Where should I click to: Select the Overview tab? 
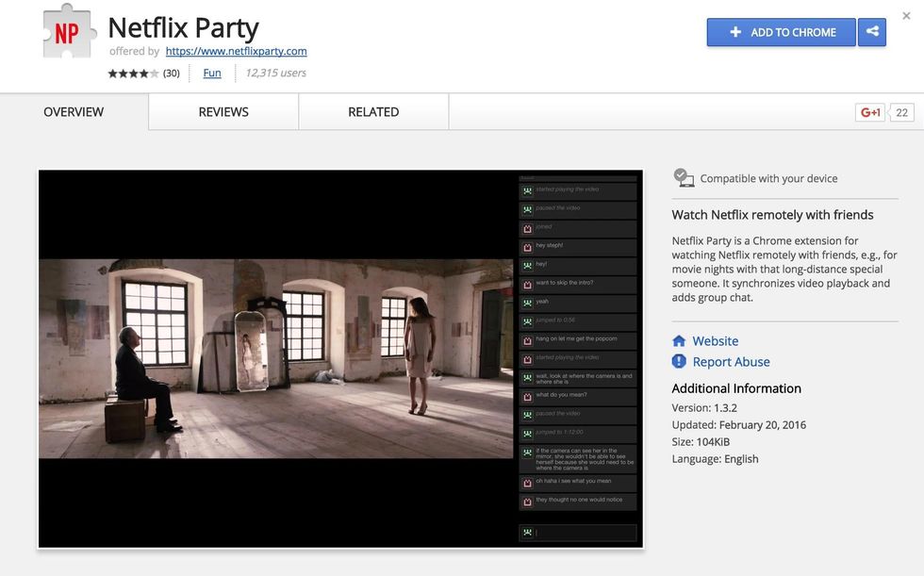(x=74, y=112)
